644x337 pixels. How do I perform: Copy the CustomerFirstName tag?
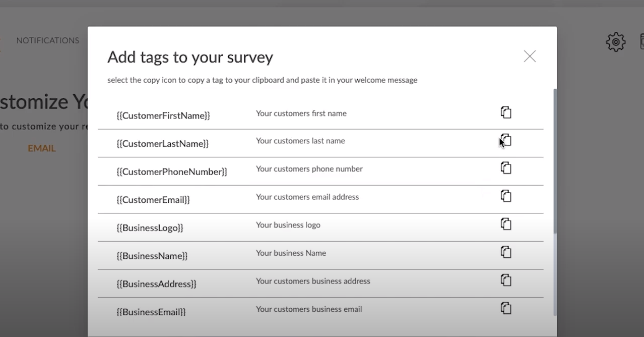[506, 113]
